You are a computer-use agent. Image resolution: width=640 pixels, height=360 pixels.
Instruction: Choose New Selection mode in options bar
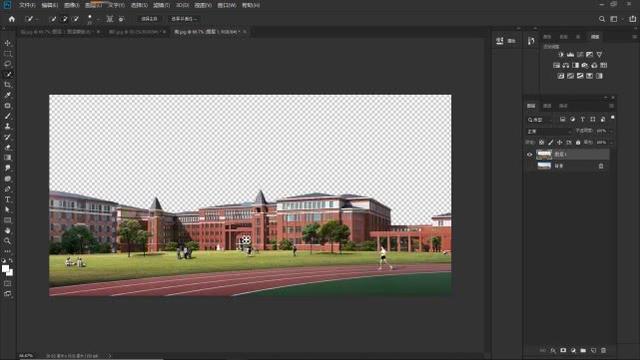coord(53,19)
